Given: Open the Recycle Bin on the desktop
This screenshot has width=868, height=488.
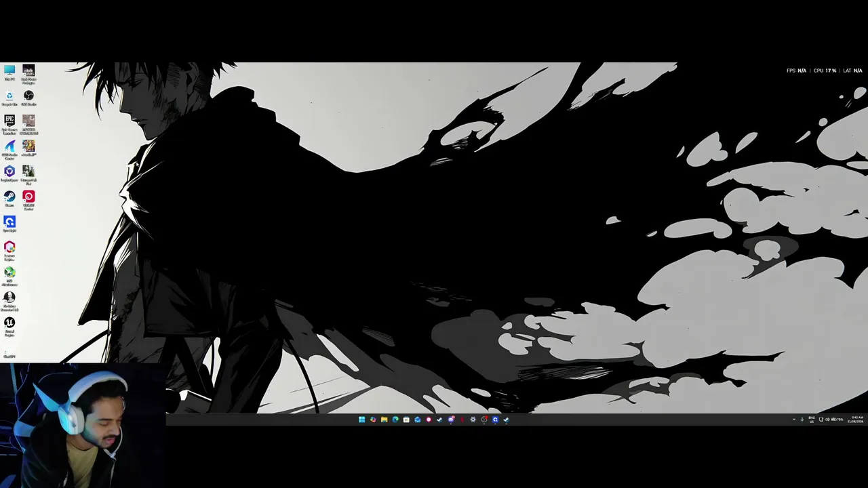Looking at the screenshot, I should coord(9,98).
